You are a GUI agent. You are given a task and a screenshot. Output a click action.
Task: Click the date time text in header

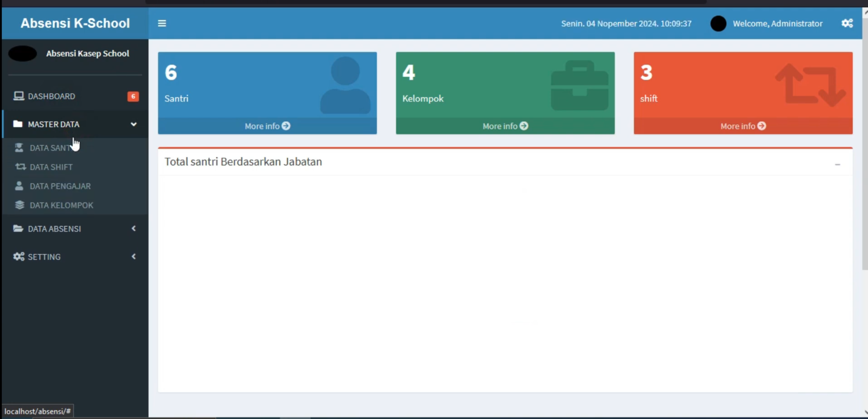click(x=626, y=23)
